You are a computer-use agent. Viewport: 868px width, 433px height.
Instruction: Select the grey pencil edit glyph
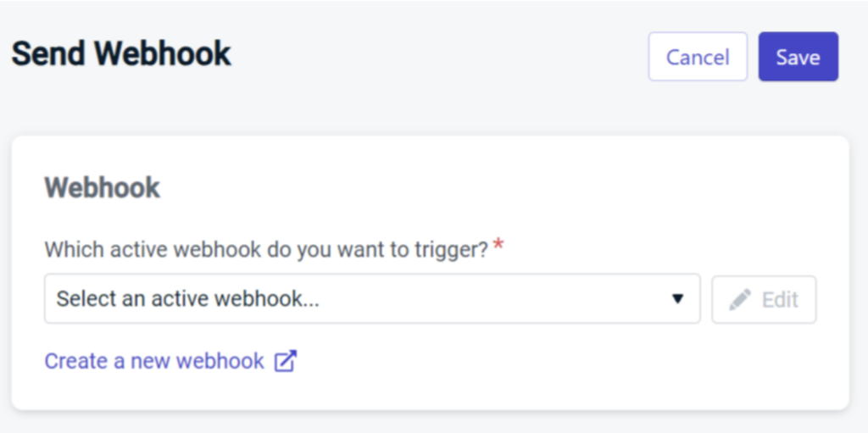coord(739,300)
